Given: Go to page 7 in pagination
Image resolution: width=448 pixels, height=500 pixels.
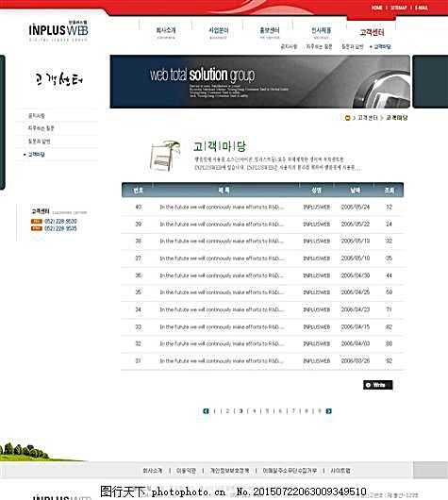Looking at the screenshot, I should (293, 411).
